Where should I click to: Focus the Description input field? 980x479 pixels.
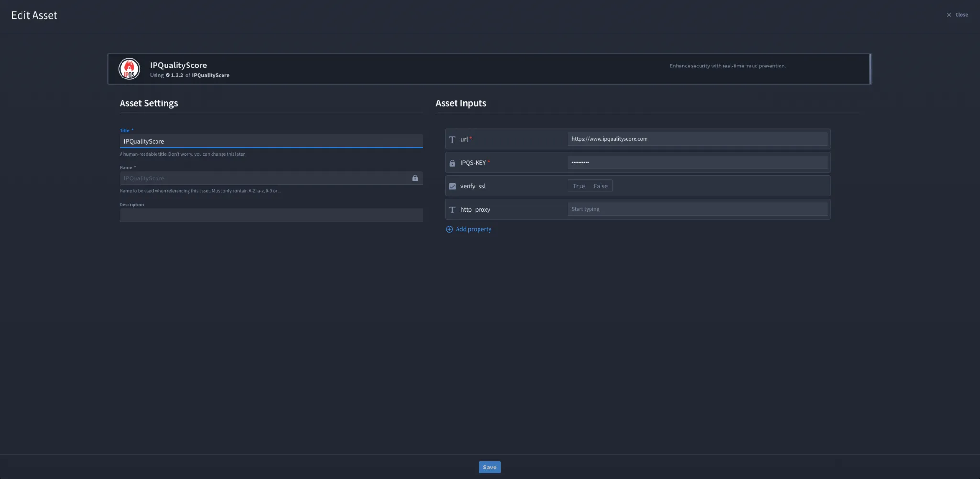click(x=271, y=215)
